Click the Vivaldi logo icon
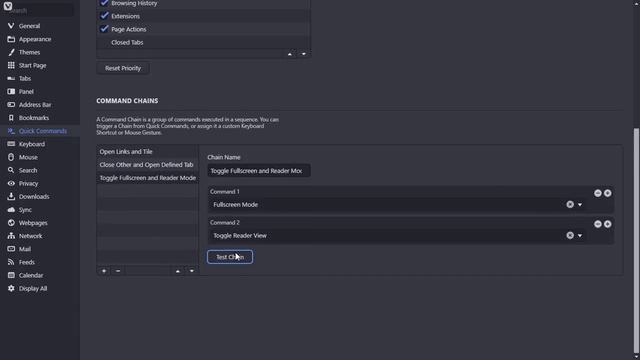Image resolution: width=640 pixels, height=360 pixels. click(8, 5)
